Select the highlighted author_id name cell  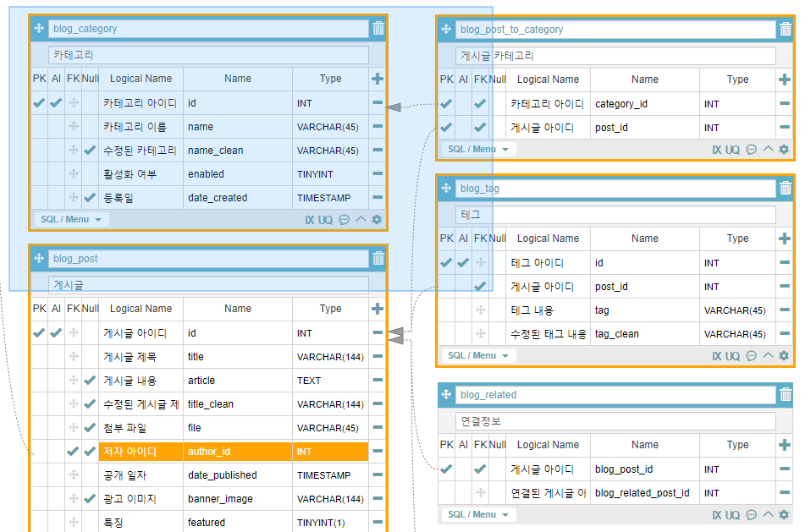pyautogui.click(x=237, y=452)
